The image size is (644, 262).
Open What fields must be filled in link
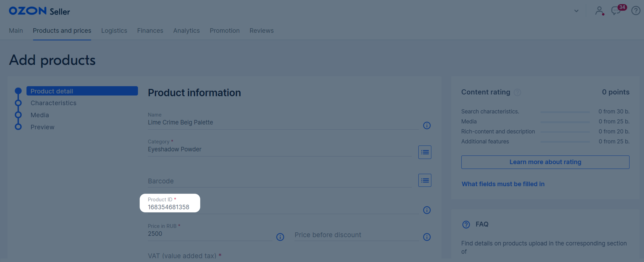click(503, 184)
